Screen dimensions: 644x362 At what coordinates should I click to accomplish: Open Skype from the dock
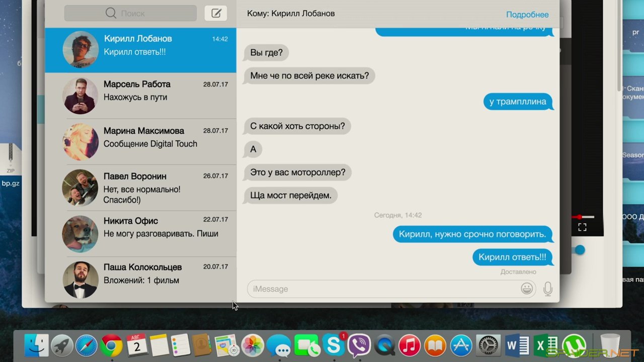pyautogui.click(x=333, y=345)
